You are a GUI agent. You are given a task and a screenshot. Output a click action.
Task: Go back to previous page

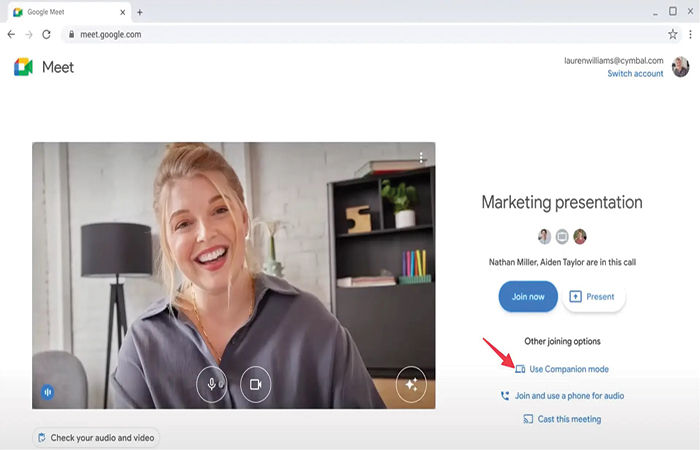pyautogui.click(x=11, y=34)
